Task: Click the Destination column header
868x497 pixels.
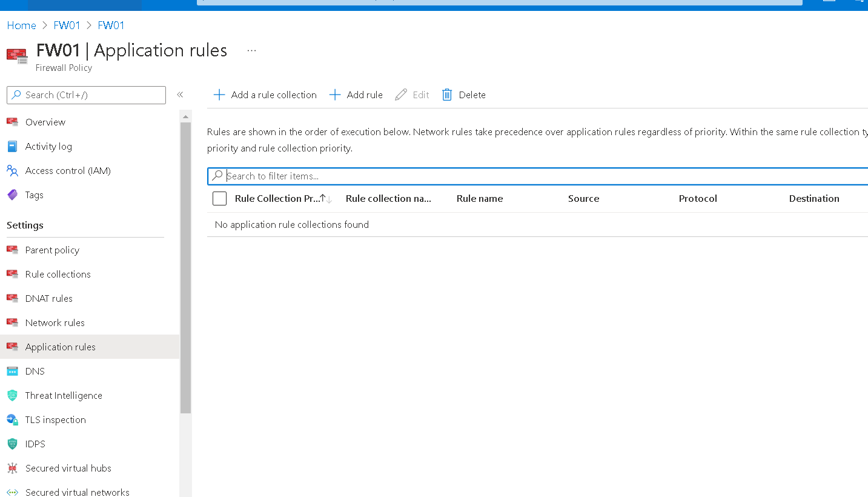Action: [x=814, y=198]
